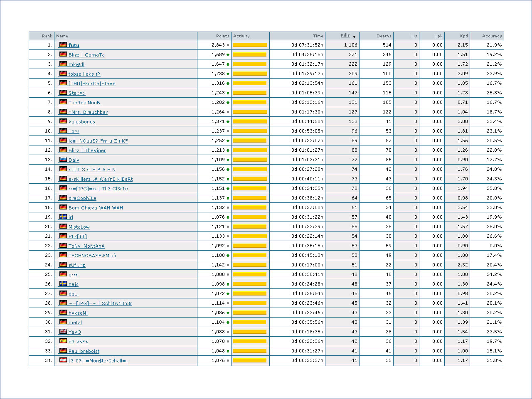532x399 pixels.
Task: Click the gray dot beside futu's 2,843 points
Action: 228,45
